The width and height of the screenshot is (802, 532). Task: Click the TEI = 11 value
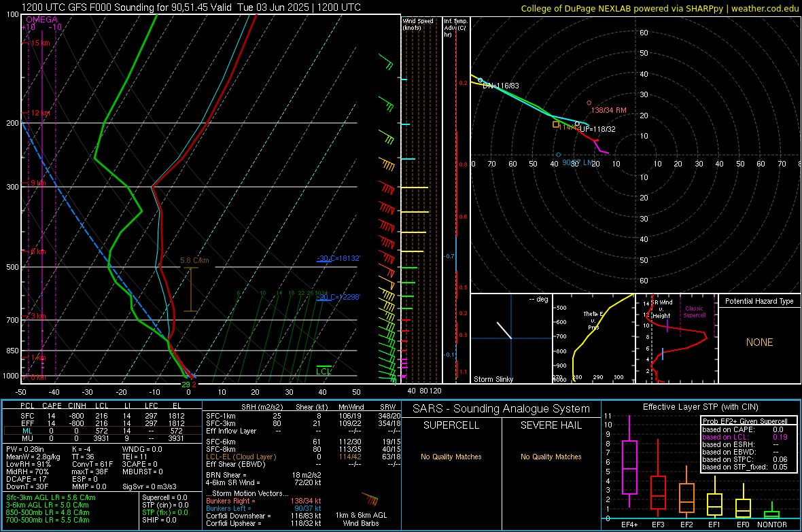(135, 457)
